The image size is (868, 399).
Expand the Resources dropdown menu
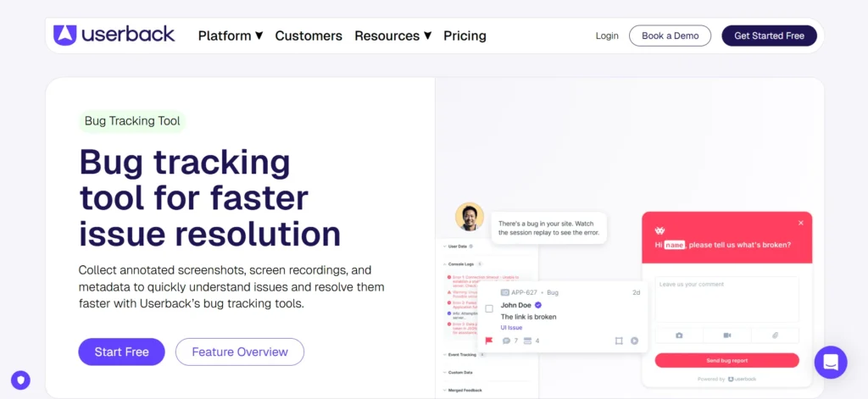pos(393,36)
